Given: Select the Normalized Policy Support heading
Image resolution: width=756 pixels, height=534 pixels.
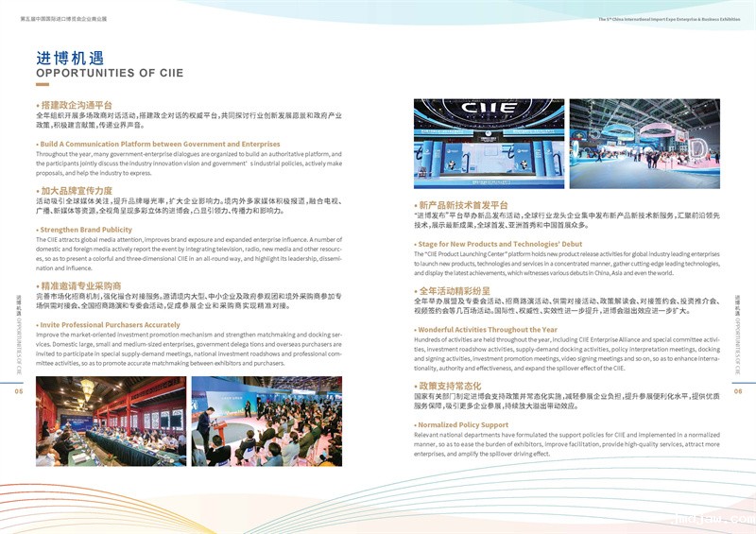Looking at the screenshot, I should pos(462,424).
